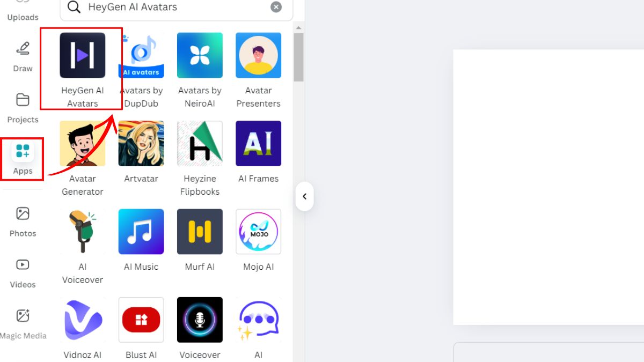Launch the Mojo AI app
This screenshot has width=644, height=362.
tap(258, 232)
